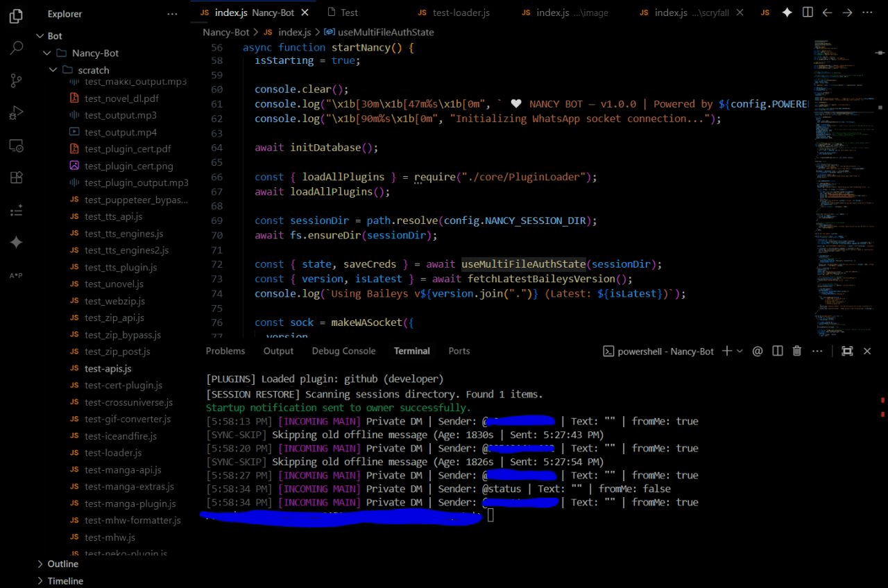The height and width of the screenshot is (588, 888).
Task: Collapse the Nancy-Bot folder in the tree
Action: coord(48,53)
